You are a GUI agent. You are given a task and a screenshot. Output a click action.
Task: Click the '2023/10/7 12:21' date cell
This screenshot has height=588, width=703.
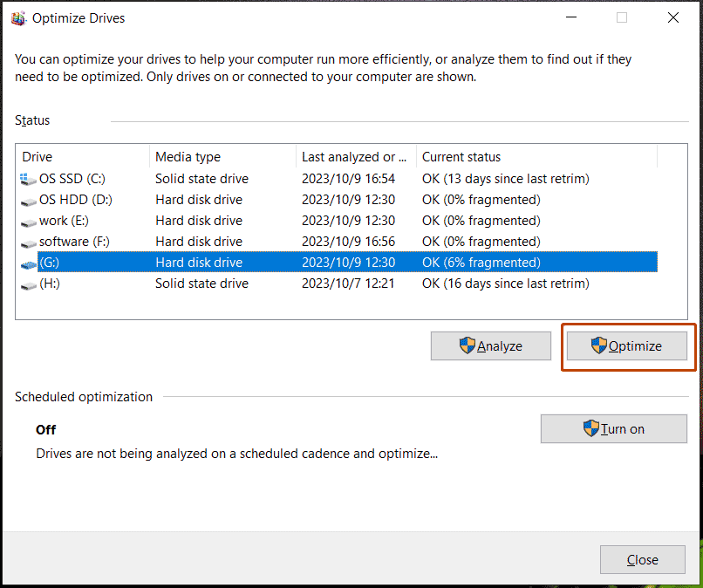(x=348, y=284)
